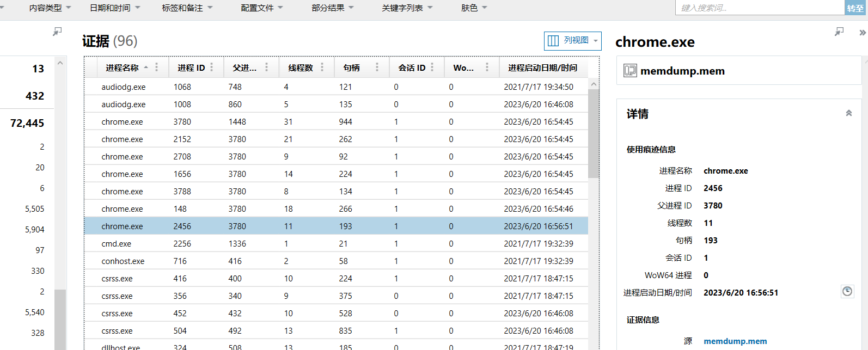Click the 97 count in left panel
868x350 pixels.
point(40,250)
